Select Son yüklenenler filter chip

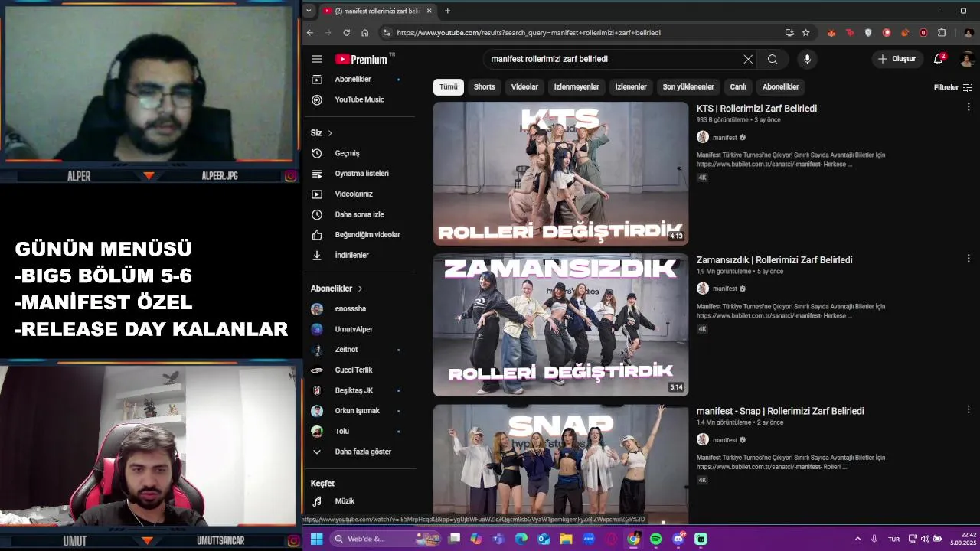[688, 86]
